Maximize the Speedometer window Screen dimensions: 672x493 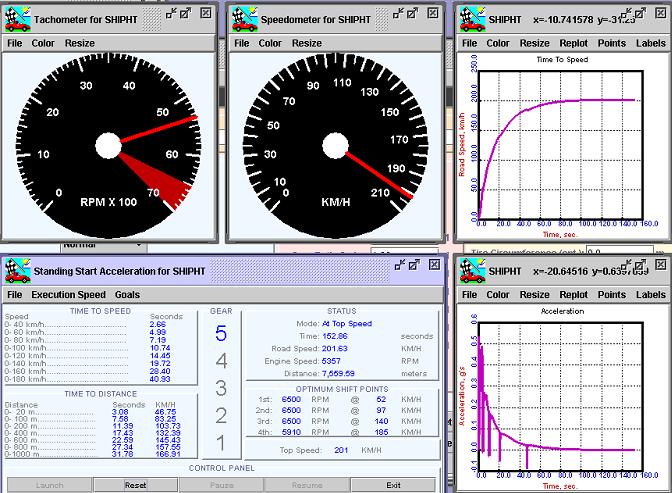tap(412, 14)
